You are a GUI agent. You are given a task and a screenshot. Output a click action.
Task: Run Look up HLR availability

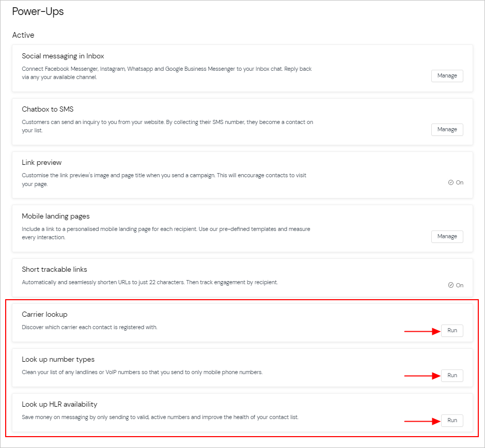(x=452, y=421)
